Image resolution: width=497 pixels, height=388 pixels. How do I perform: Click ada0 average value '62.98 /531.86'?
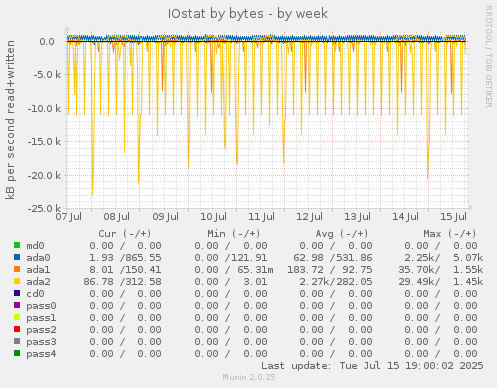[x=333, y=258]
